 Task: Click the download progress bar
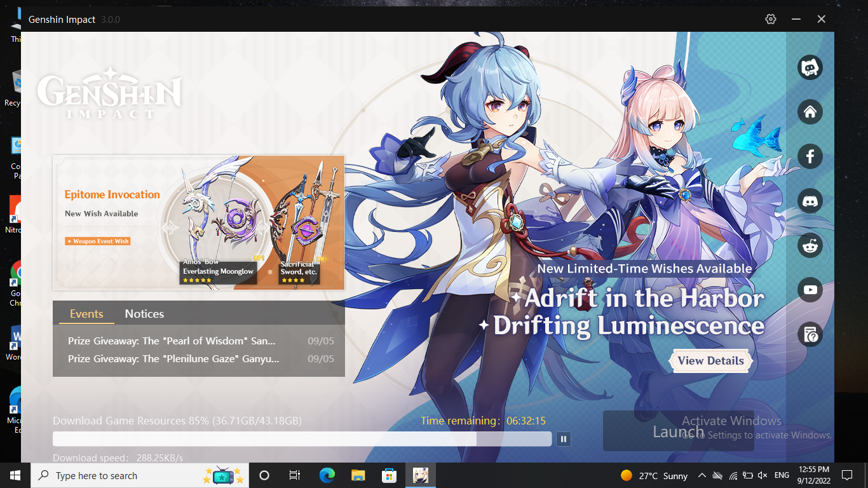[302, 439]
